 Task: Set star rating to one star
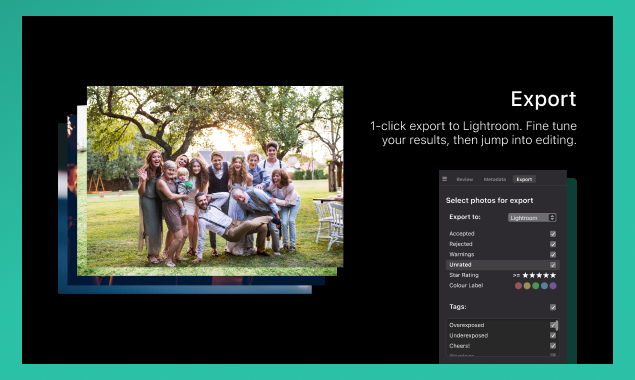click(x=526, y=275)
